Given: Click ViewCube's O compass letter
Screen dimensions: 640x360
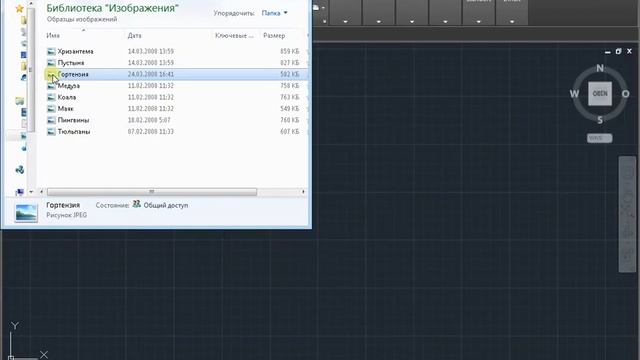Looking at the screenshot, I should [x=625, y=94].
